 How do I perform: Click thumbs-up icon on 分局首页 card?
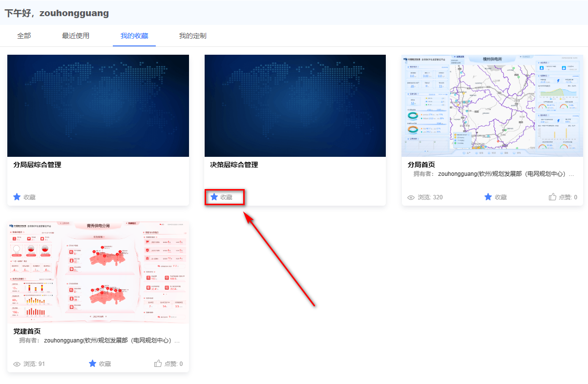[553, 197]
